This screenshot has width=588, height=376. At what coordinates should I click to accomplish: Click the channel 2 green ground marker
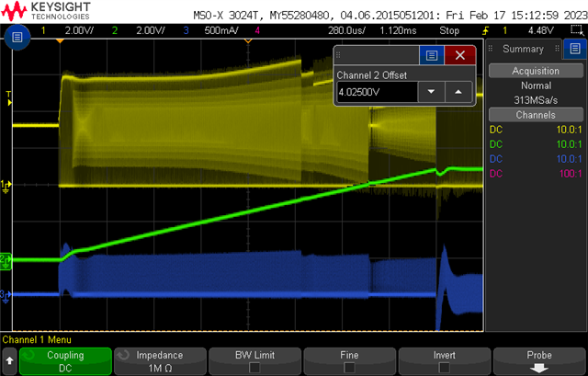(6, 260)
